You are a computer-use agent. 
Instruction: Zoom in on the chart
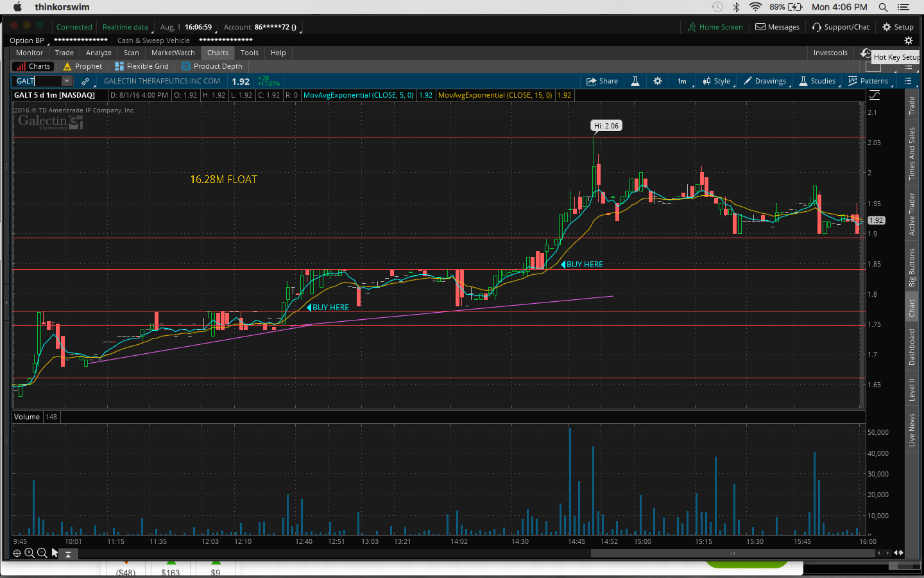tap(30, 553)
